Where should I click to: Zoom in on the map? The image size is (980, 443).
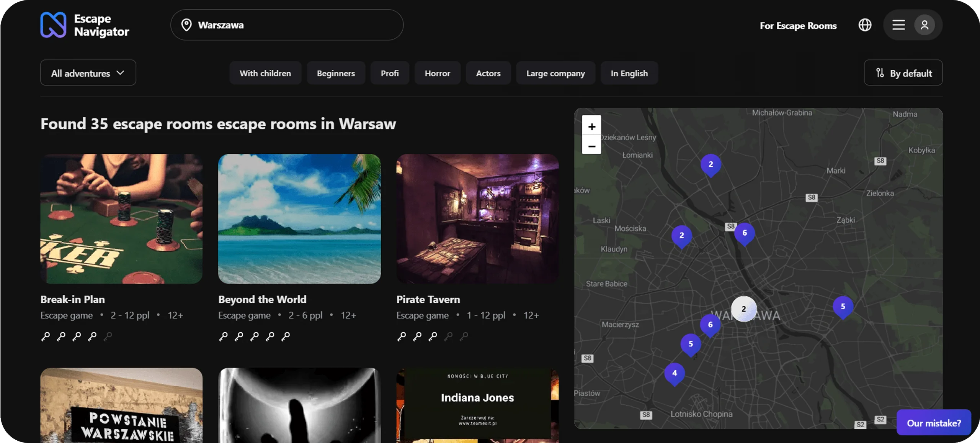(x=591, y=126)
